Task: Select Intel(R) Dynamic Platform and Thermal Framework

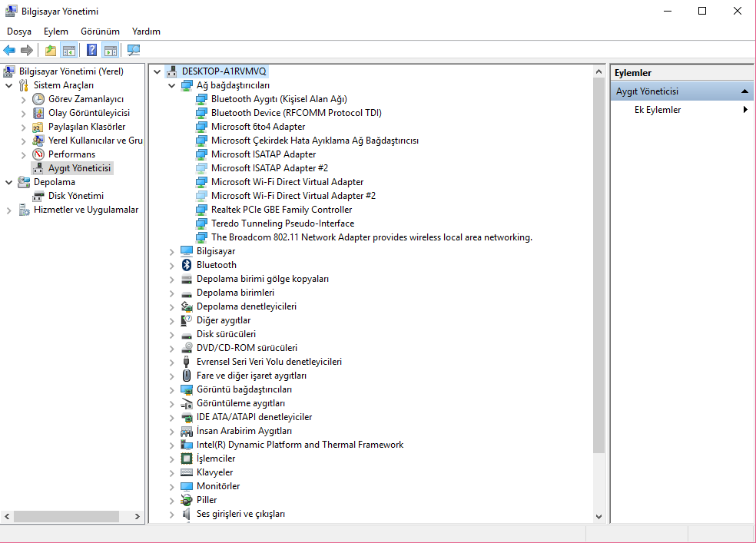Action: tap(300, 445)
